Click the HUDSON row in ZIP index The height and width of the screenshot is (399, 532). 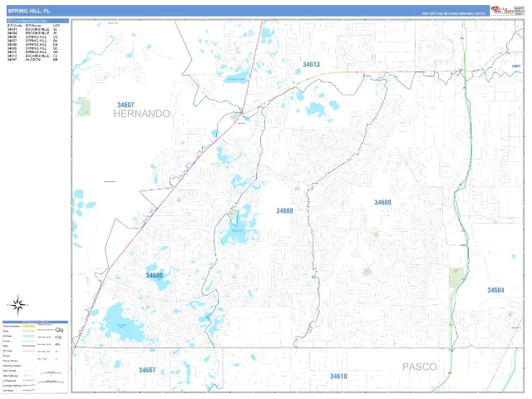click(x=32, y=59)
